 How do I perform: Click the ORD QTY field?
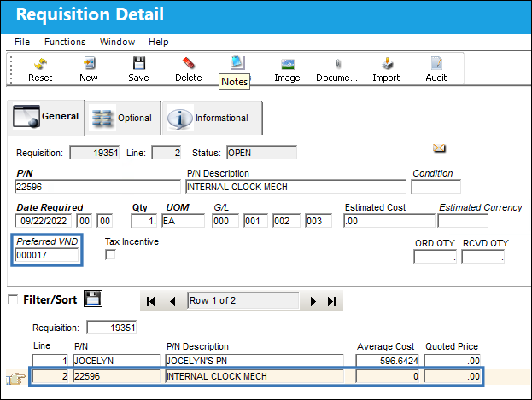(435, 257)
